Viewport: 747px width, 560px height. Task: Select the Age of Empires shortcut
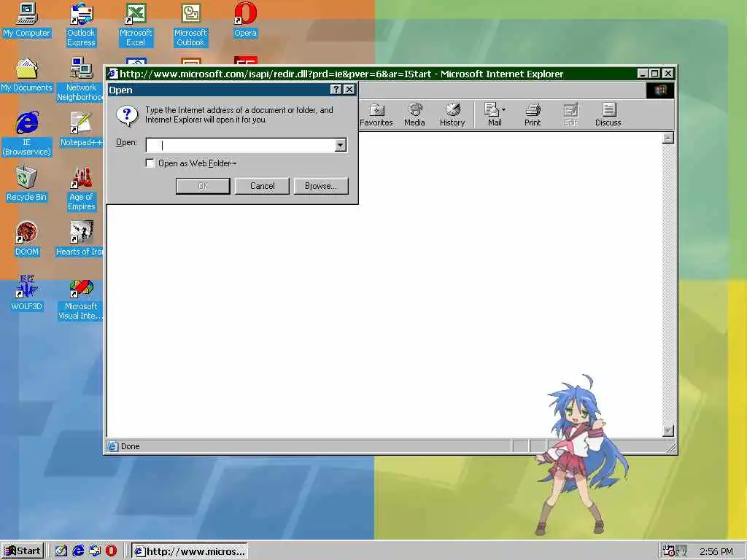pos(81,189)
